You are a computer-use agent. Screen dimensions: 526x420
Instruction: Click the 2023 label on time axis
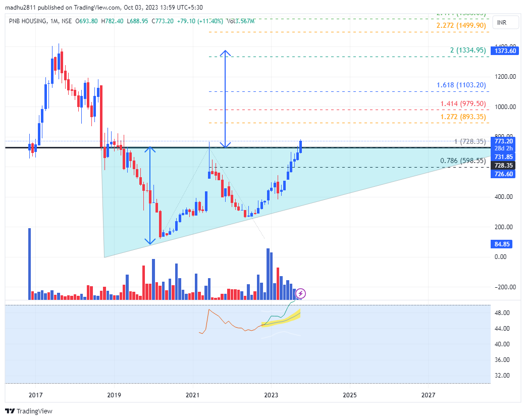271,395
